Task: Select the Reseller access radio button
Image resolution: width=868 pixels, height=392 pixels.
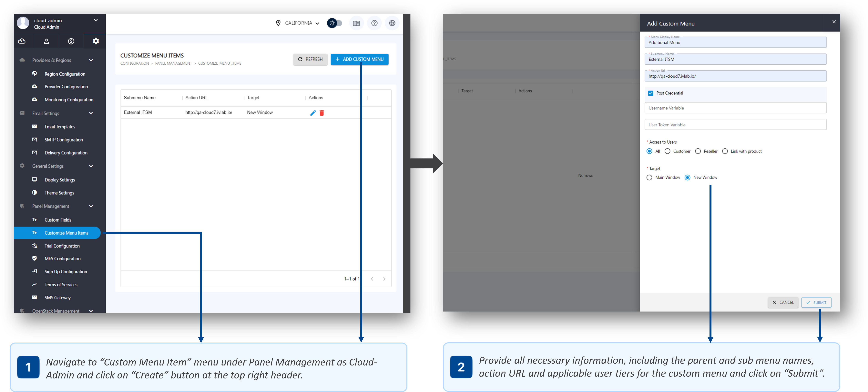Action: coord(698,151)
